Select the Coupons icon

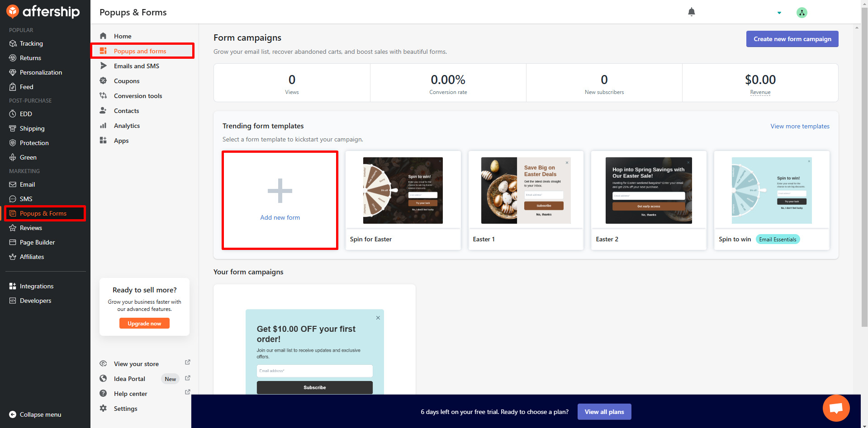(x=104, y=81)
